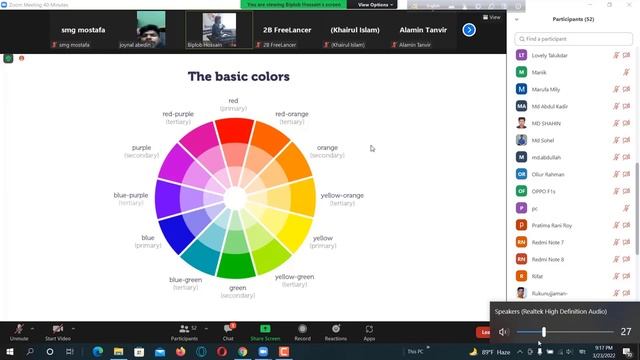Click Md Abdul Kadir's muted microphone icon
This screenshot has height=360, width=640.
coord(616,106)
